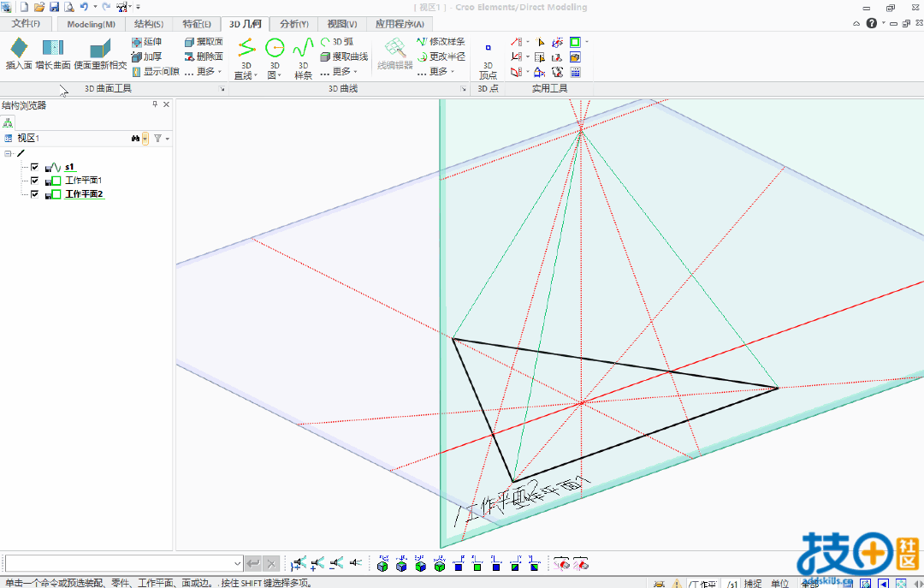Click the 3D 弧 tool
924x588 pixels.
338,42
